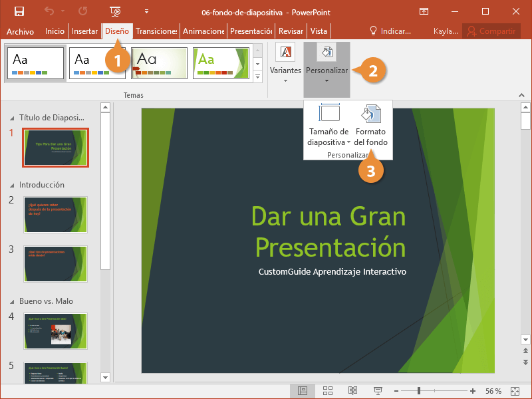Apply the green Faceta theme
The width and height of the screenshot is (532, 399).
click(x=221, y=63)
